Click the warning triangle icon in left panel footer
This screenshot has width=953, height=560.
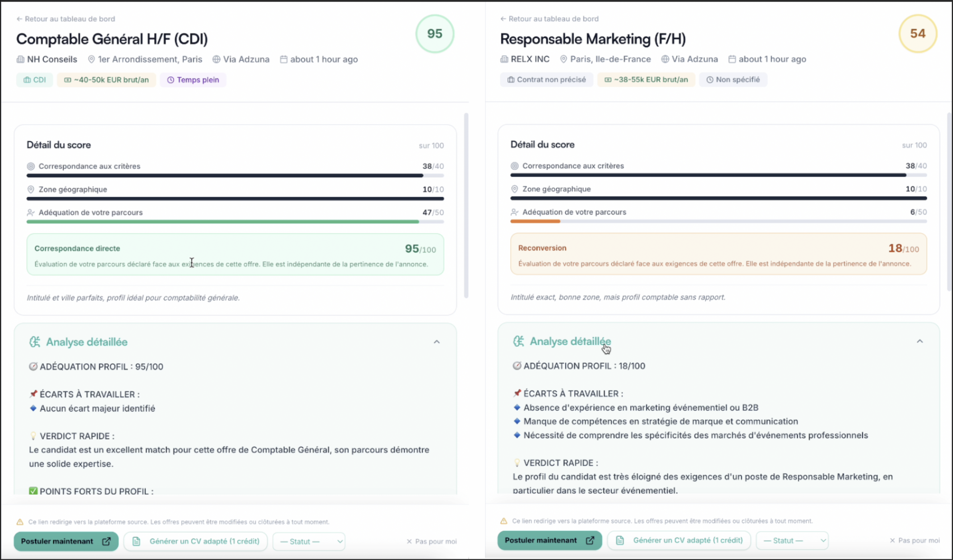pos(20,522)
